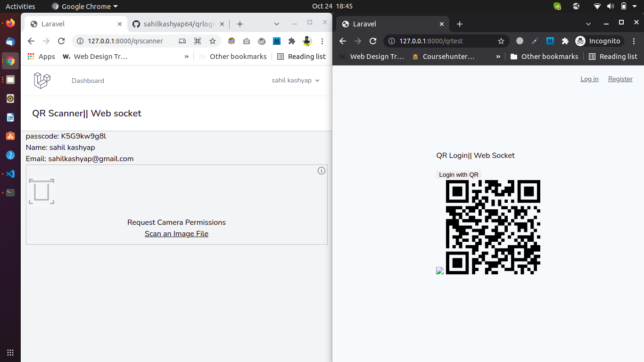Open the Chrome three-dot menu in the left window

[x=322, y=41]
